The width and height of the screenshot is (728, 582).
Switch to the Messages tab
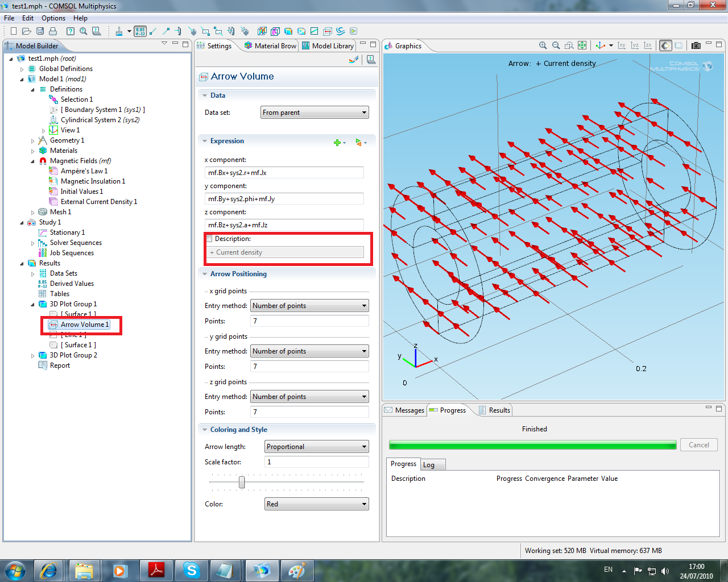(404, 410)
